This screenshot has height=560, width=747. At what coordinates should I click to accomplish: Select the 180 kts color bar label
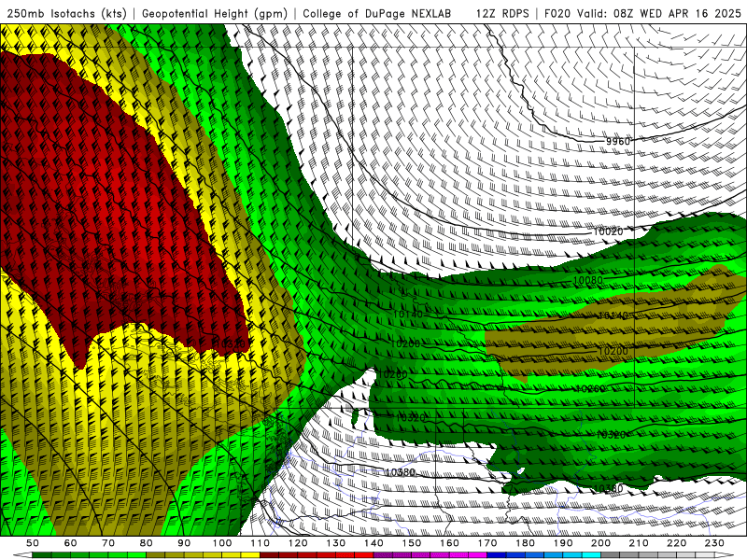[x=525, y=543]
